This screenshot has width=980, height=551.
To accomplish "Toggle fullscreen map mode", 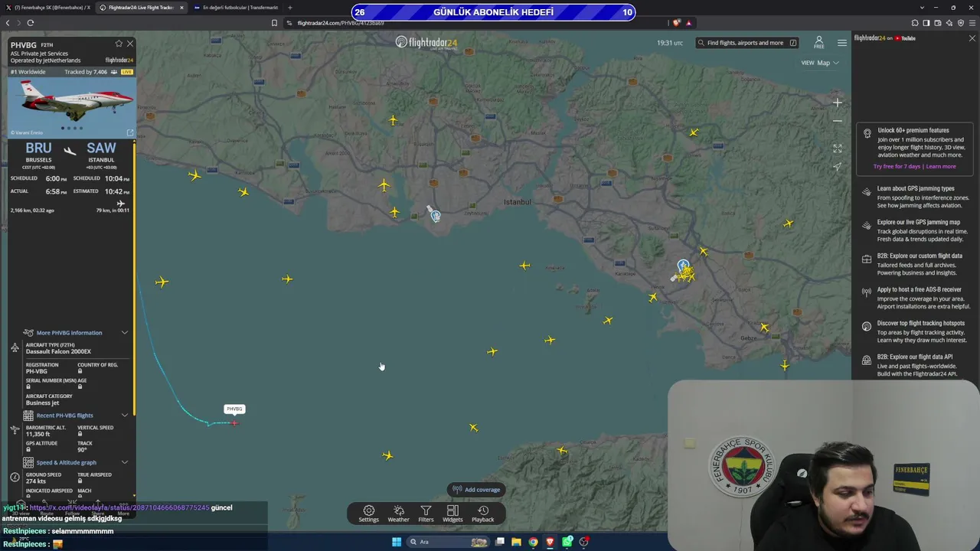I will [838, 148].
